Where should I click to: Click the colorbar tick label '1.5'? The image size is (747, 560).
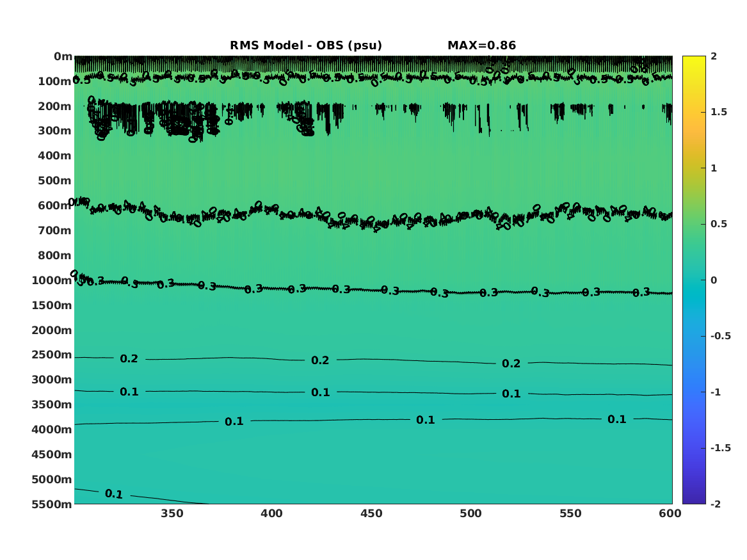coord(719,113)
